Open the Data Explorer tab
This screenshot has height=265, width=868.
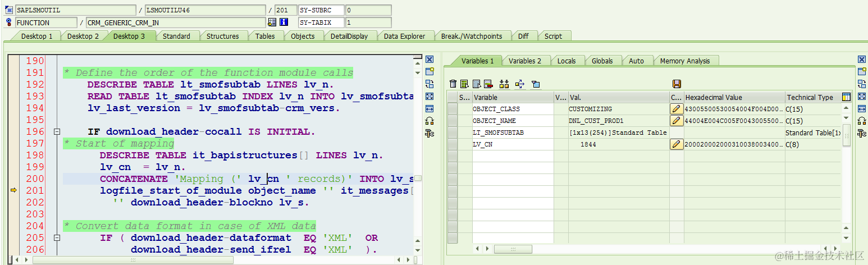(404, 36)
